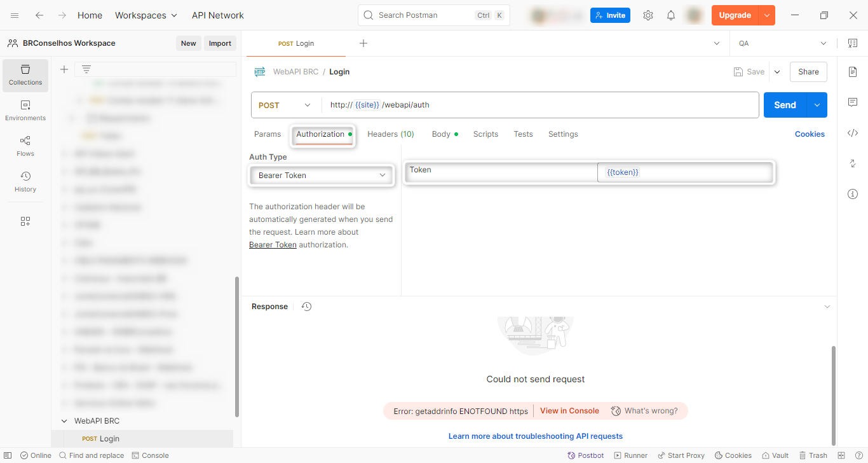
Task: Open Postbot in status bar
Action: coord(585,455)
